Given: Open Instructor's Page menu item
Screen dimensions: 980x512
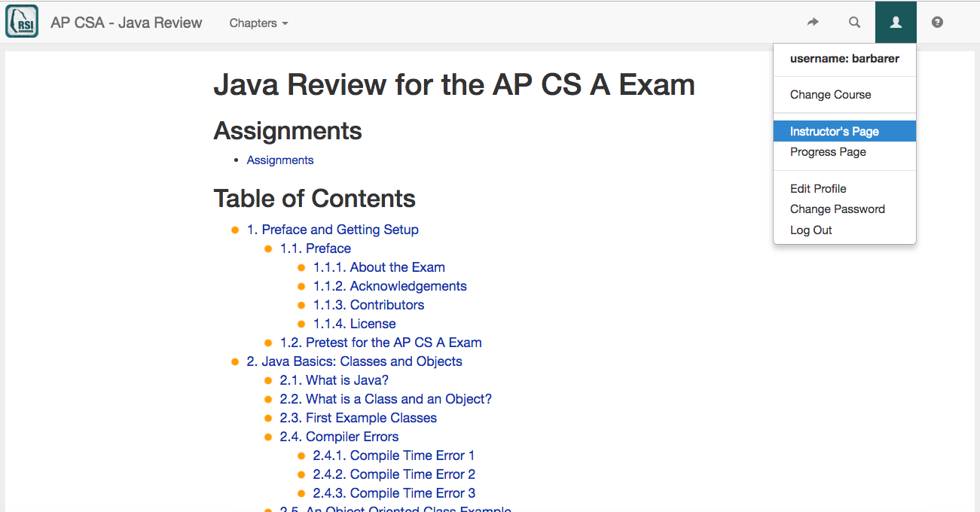Looking at the screenshot, I should pyautogui.click(x=844, y=132).
